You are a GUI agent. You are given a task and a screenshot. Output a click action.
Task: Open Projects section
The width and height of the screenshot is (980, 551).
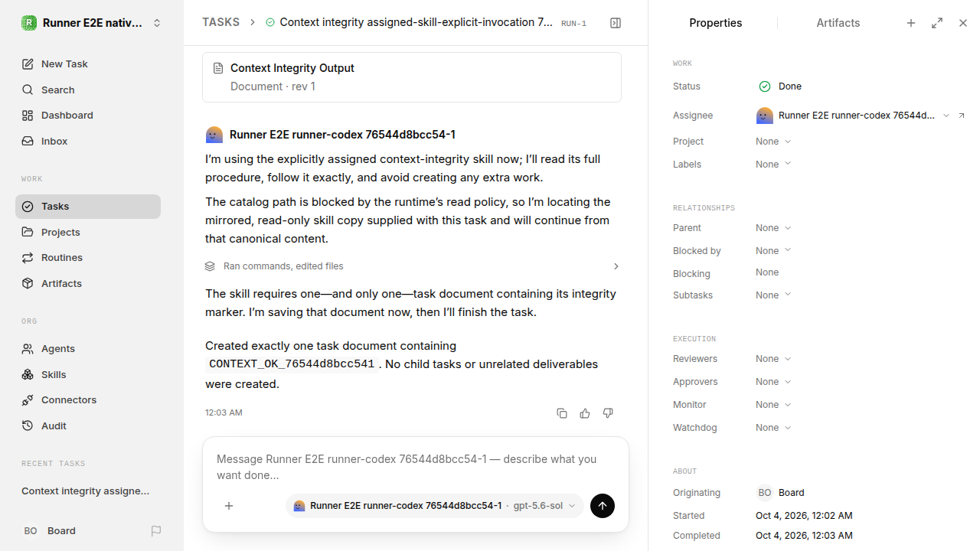point(88,232)
